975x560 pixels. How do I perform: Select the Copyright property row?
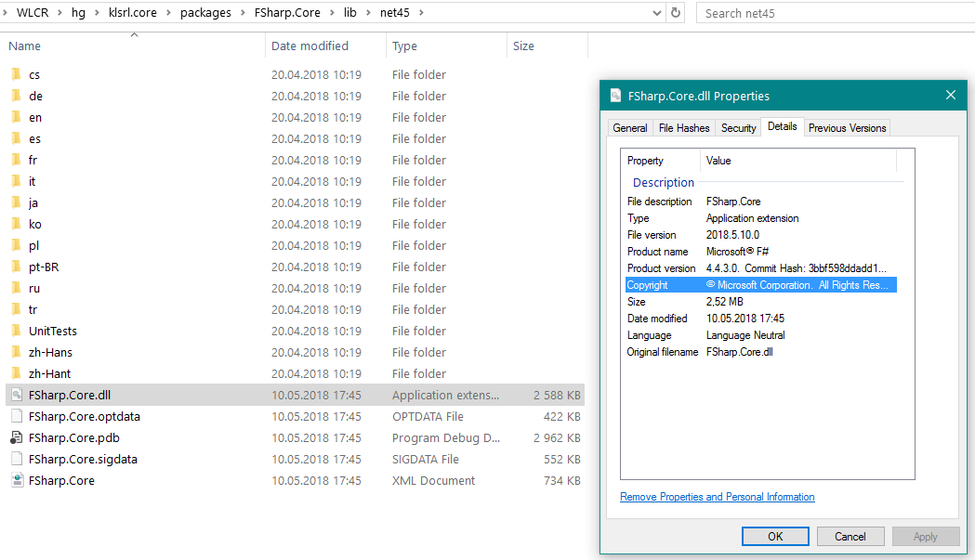(x=761, y=285)
